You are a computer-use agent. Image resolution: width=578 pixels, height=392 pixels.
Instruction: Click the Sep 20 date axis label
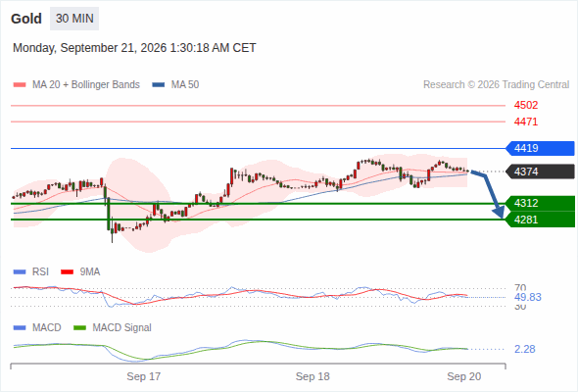[x=464, y=376]
